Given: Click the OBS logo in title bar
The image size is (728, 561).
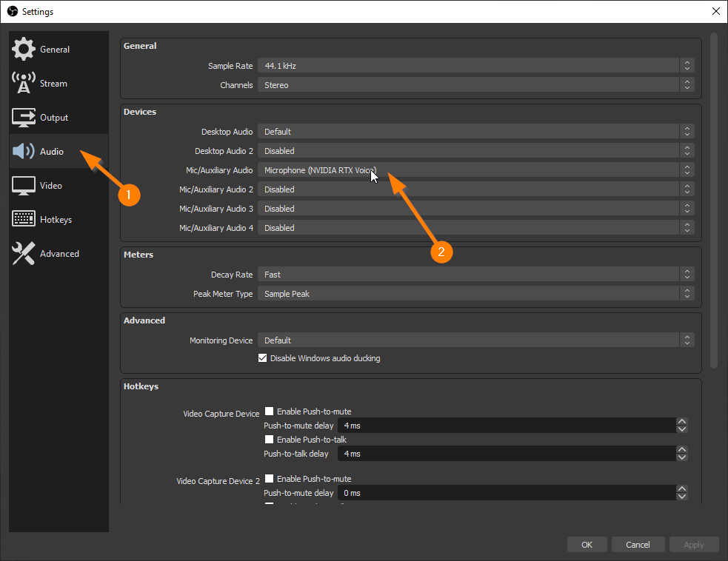Looking at the screenshot, I should 13,11.
